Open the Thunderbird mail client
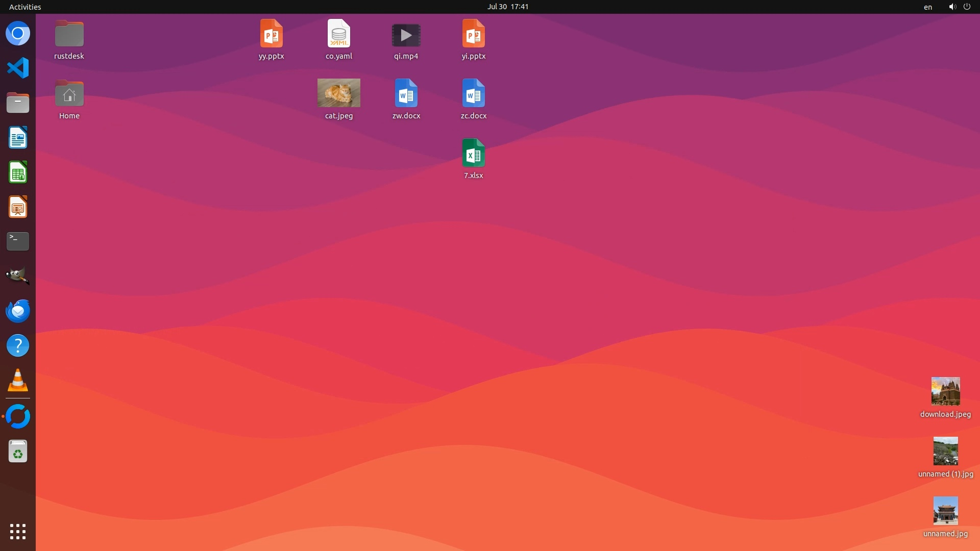 [18, 311]
